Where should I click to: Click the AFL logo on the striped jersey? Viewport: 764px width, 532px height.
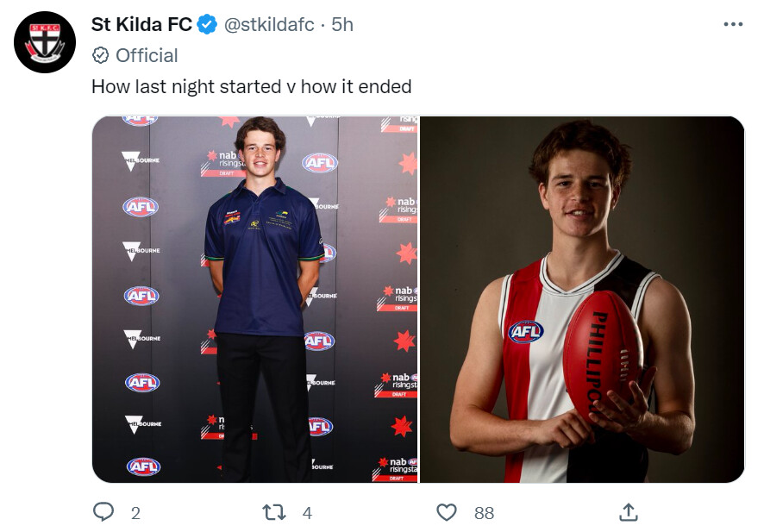coord(525,332)
